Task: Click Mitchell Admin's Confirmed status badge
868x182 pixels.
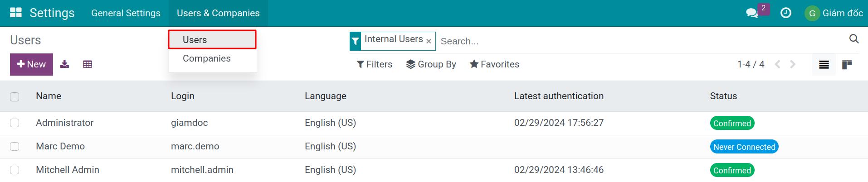Action: point(732,170)
